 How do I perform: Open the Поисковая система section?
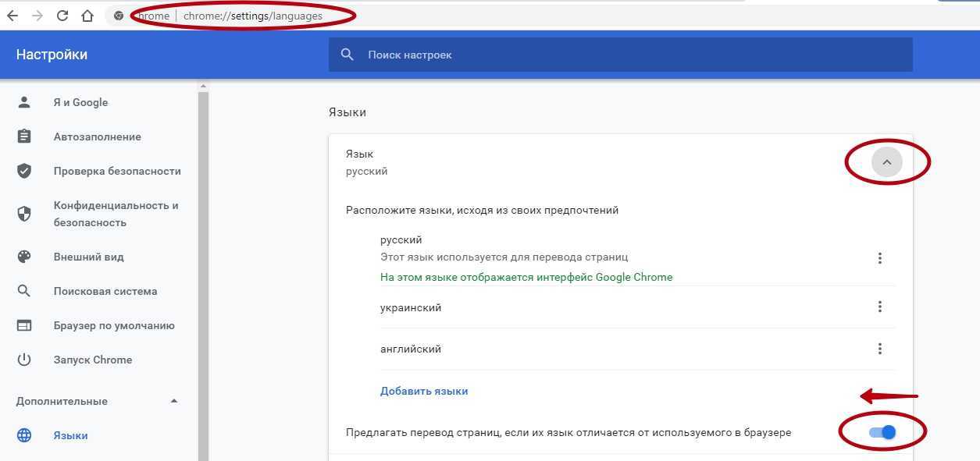[x=105, y=291]
